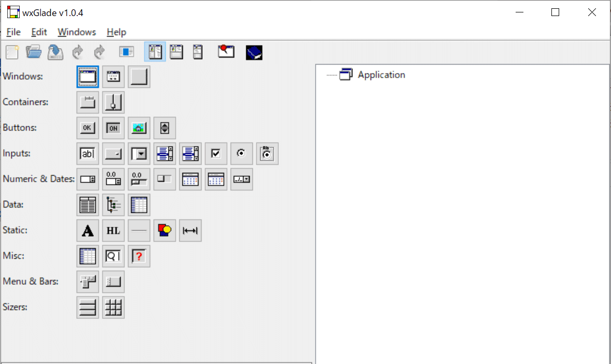Select the third layout toggle icon
The image size is (611, 364).
[x=198, y=51]
